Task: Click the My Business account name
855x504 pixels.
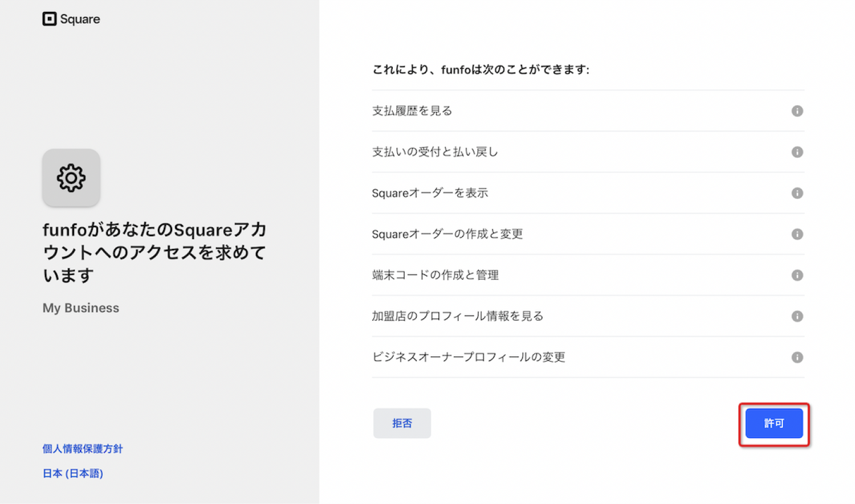Action: (81, 308)
